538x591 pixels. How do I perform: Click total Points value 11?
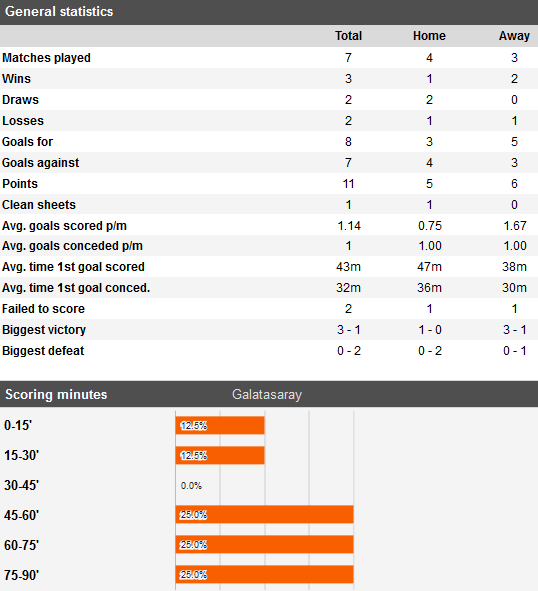348,184
